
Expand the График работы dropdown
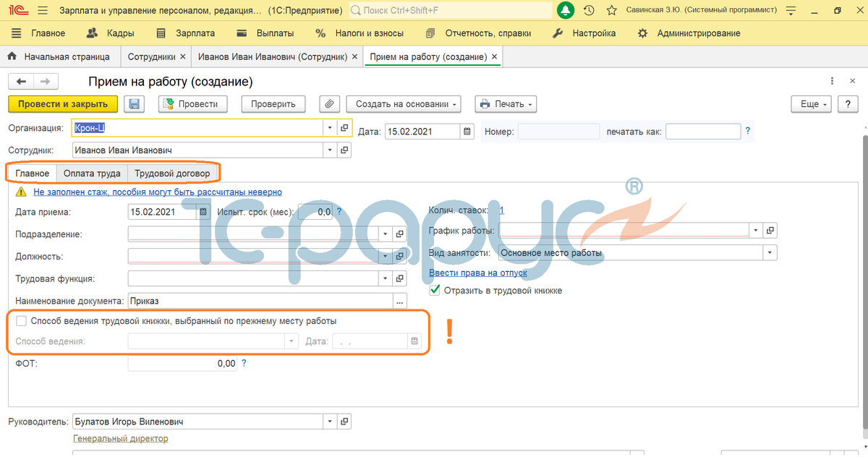756,231
